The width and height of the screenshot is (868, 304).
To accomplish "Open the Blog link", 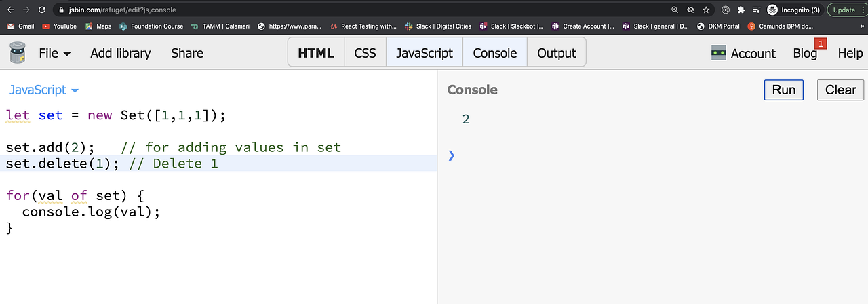I will click(805, 54).
